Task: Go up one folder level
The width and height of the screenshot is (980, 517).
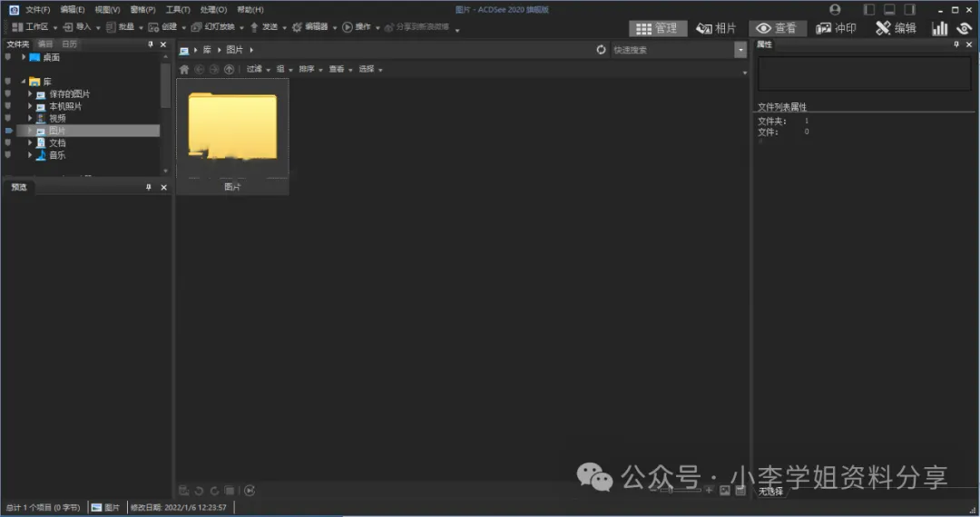Action: click(x=229, y=69)
